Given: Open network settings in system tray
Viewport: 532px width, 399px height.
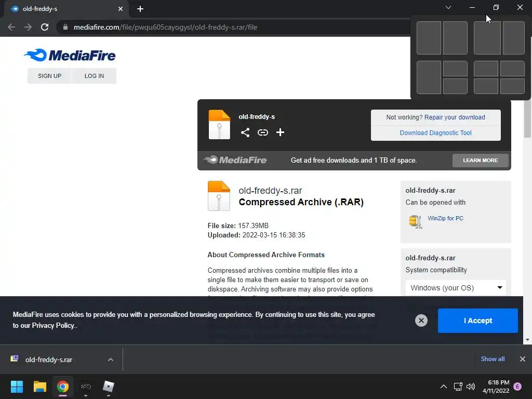Looking at the screenshot, I should pos(458,387).
